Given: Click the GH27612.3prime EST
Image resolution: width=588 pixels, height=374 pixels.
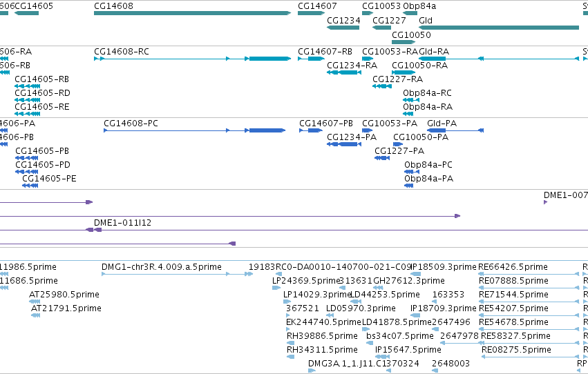Looking at the screenshot, I should tap(379, 288).
